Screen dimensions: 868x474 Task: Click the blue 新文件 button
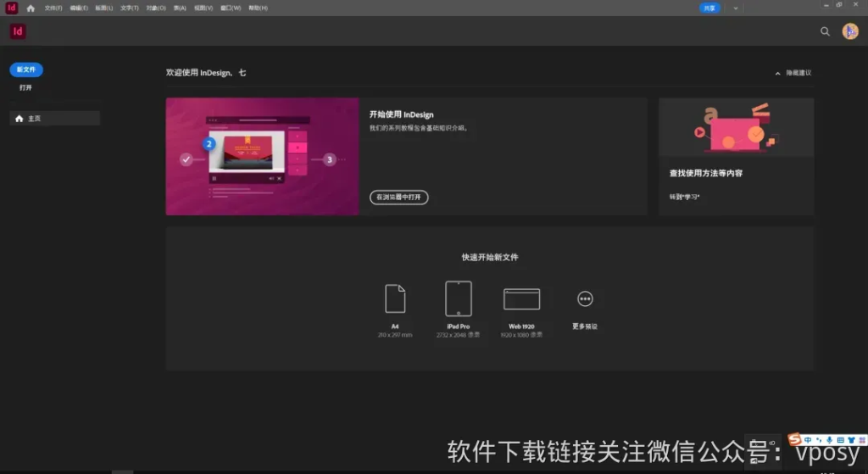click(26, 70)
